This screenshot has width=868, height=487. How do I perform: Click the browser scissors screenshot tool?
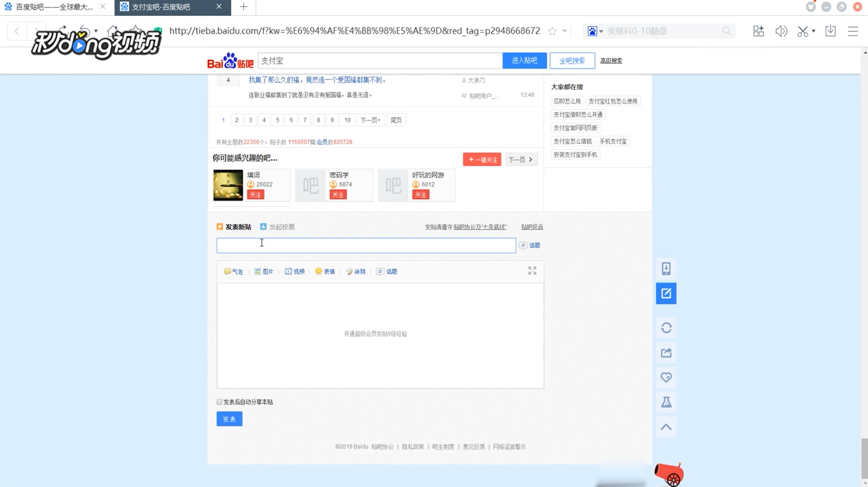(x=802, y=31)
